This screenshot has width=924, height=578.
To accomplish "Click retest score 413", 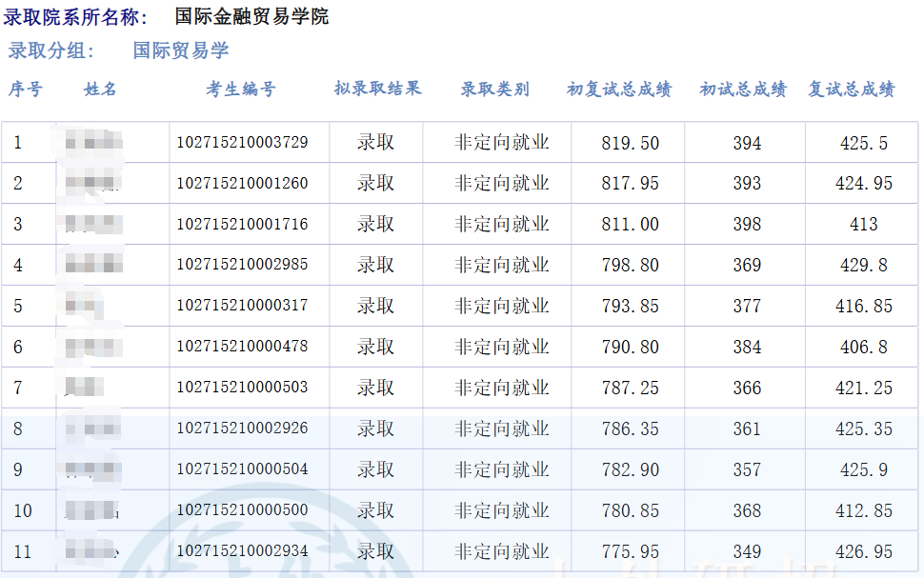I will [863, 225].
